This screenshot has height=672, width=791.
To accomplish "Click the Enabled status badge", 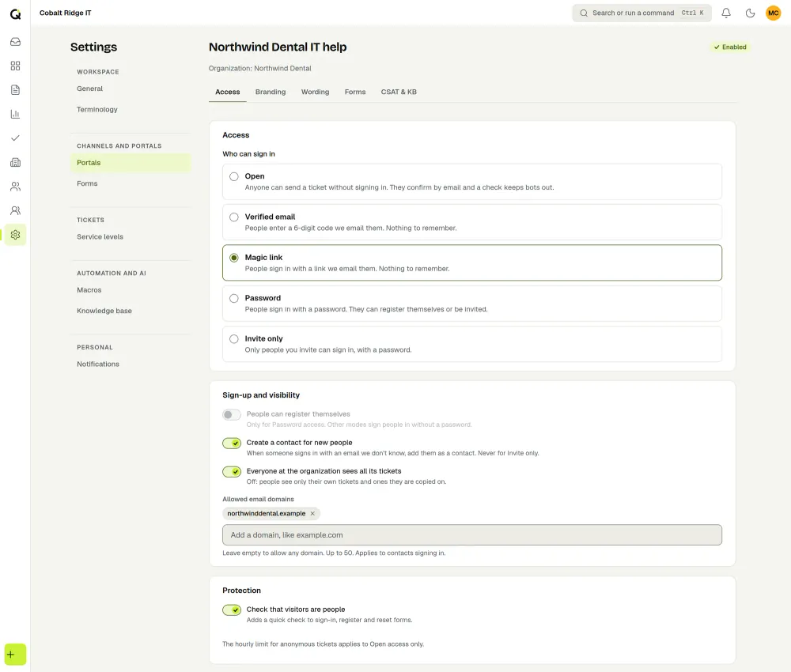I will (x=730, y=47).
